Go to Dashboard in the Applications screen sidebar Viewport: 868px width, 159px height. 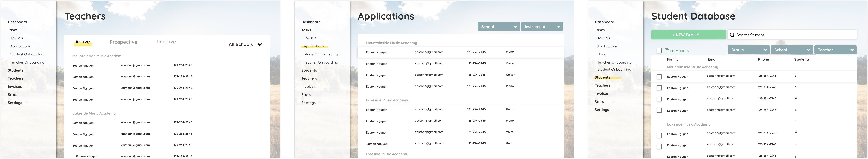[x=311, y=22]
